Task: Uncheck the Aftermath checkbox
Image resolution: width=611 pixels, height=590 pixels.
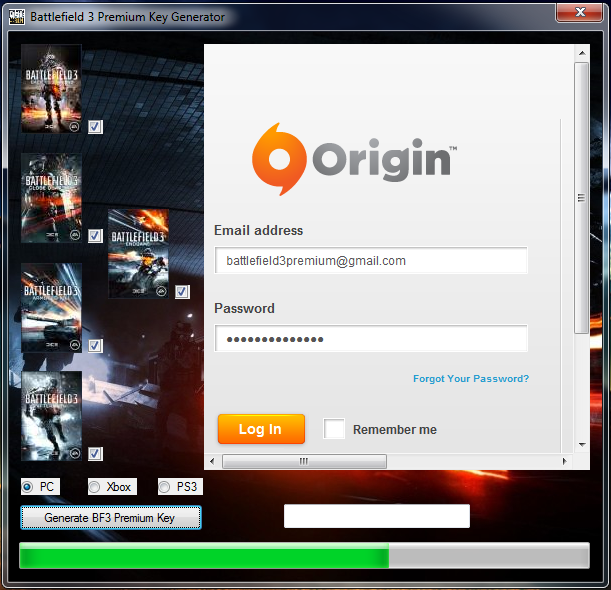Action: point(95,454)
